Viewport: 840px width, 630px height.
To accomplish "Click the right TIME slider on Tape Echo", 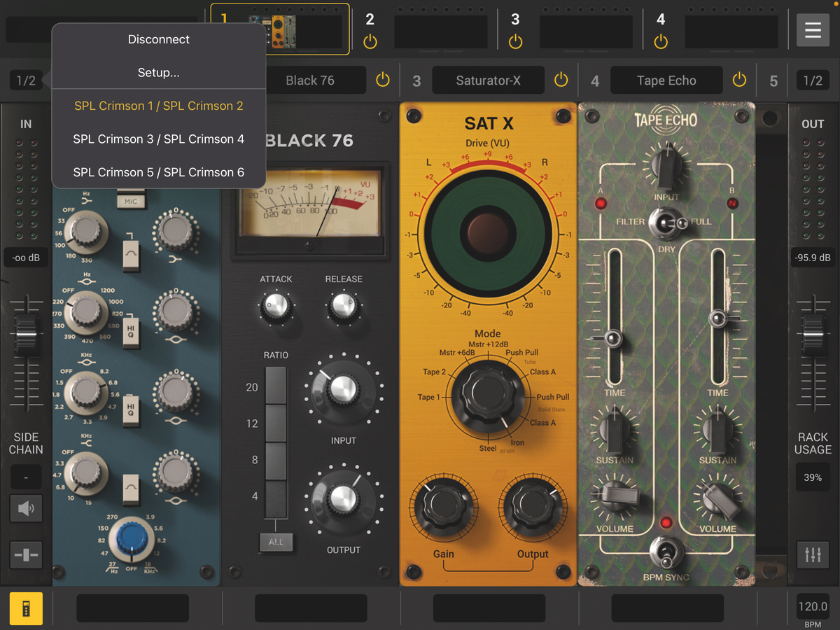I will pos(717,319).
